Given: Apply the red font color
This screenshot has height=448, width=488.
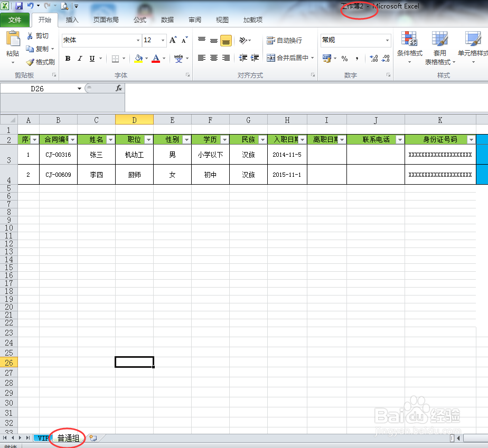Looking at the screenshot, I should [156, 59].
